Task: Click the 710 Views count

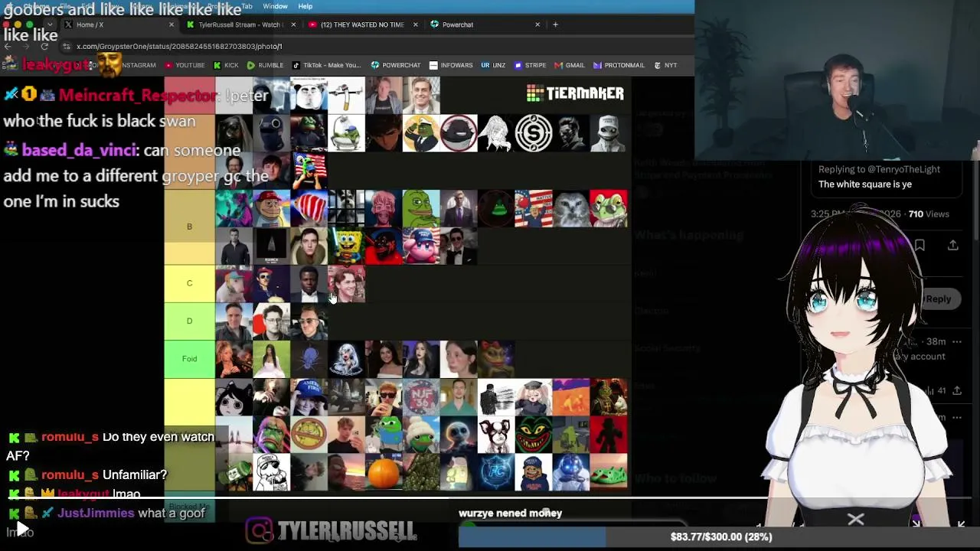Action: [x=929, y=214]
